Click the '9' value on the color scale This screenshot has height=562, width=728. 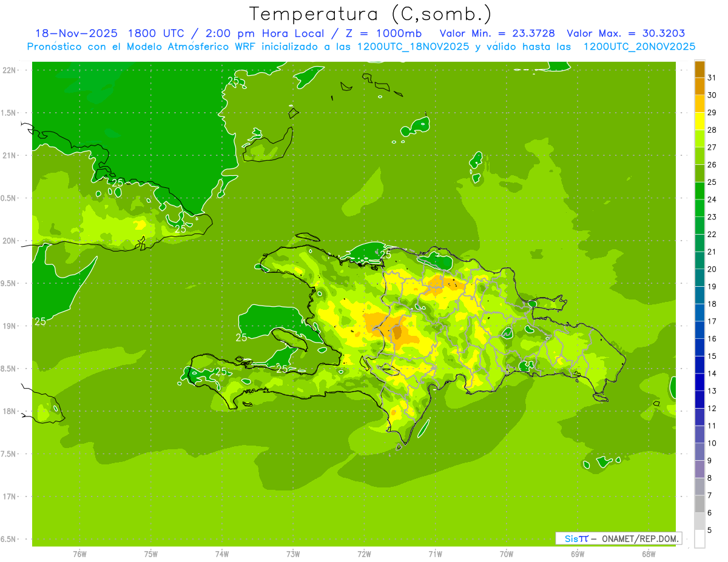coord(710,461)
